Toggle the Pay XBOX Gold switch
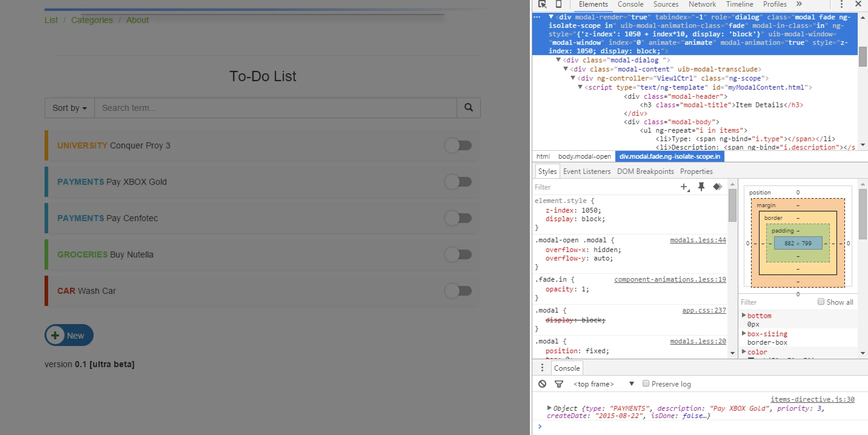This screenshot has width=868, height=435. 458,182
